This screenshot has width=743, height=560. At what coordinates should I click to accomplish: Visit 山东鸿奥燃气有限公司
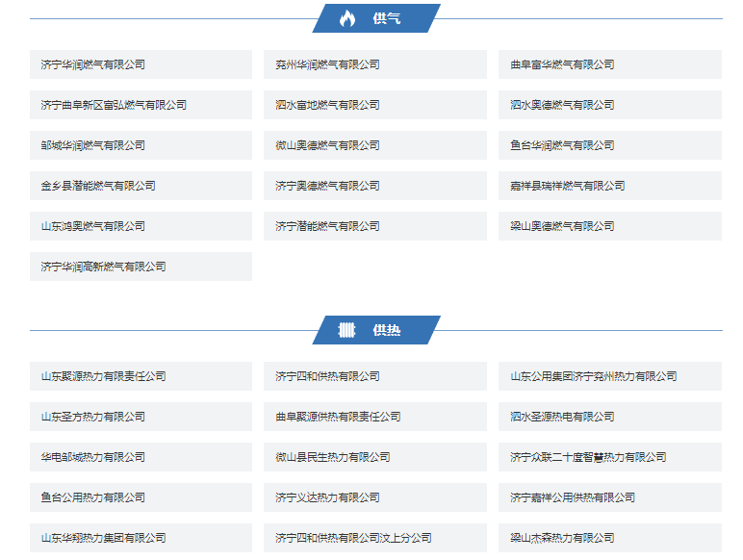(x=141, y=226)
